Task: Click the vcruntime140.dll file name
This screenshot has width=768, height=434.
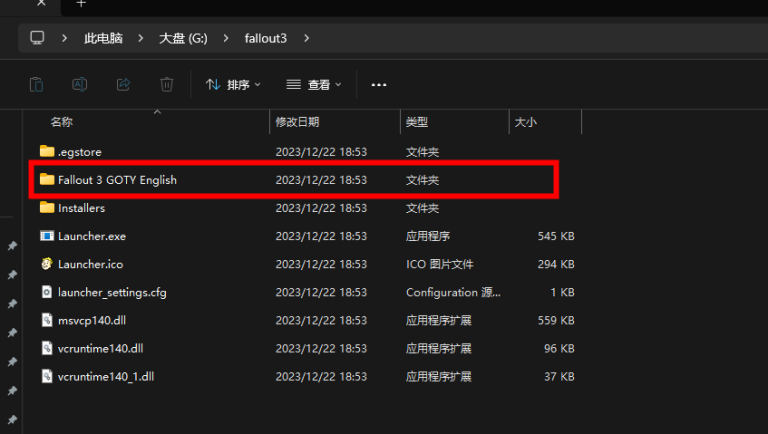Action: (100, 349)
